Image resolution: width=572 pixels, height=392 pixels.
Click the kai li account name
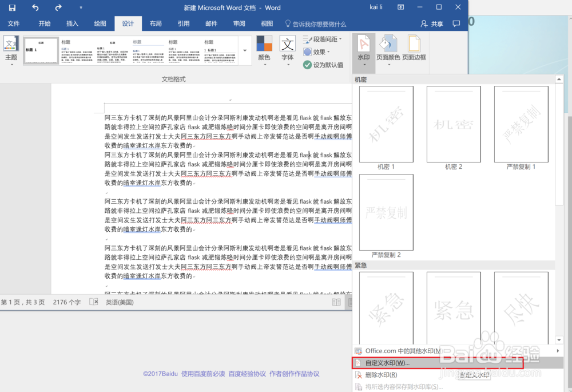coord(376,7)
